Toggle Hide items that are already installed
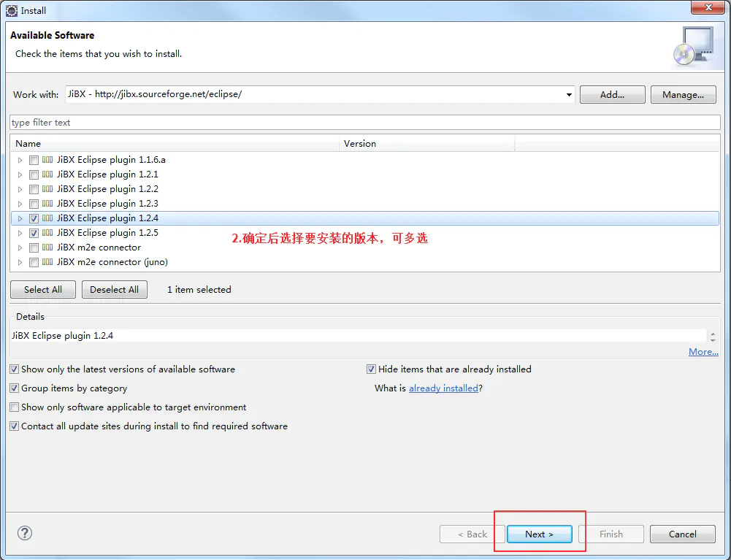This screenshot has height=560, width=731. (x=371, y=369)
